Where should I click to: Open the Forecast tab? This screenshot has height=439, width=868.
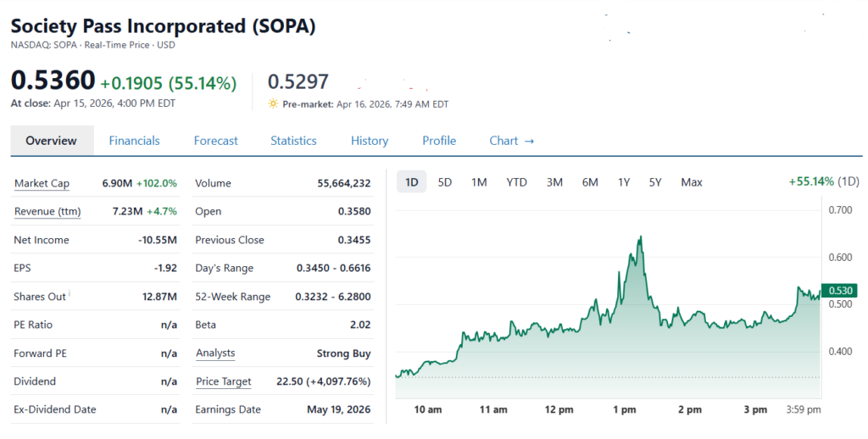215,141
